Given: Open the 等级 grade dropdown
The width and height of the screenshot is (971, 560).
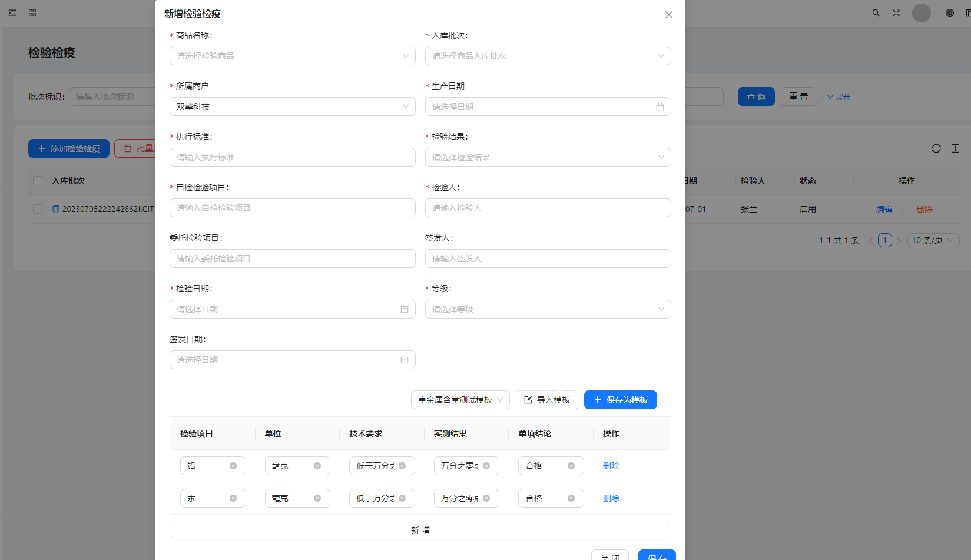Looking at the screenshot, I should [x=548, y=309].
